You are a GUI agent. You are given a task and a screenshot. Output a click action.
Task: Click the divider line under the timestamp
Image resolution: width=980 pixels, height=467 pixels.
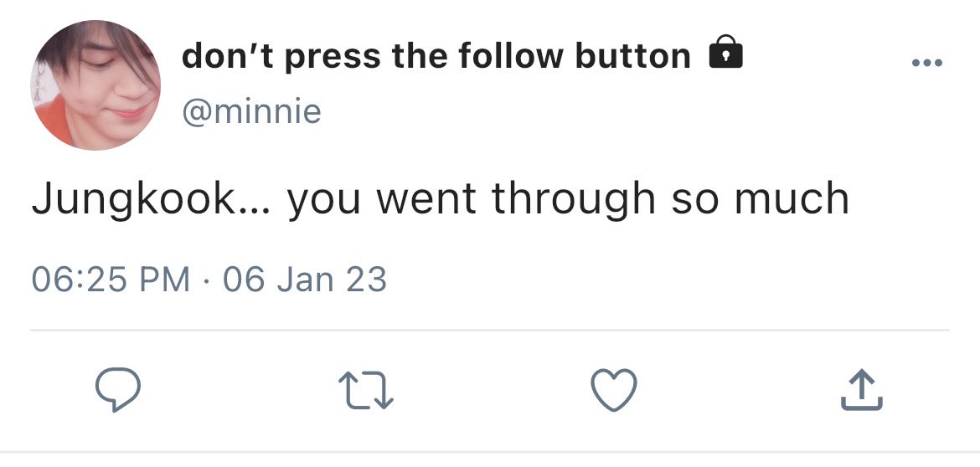pos(490,331)
